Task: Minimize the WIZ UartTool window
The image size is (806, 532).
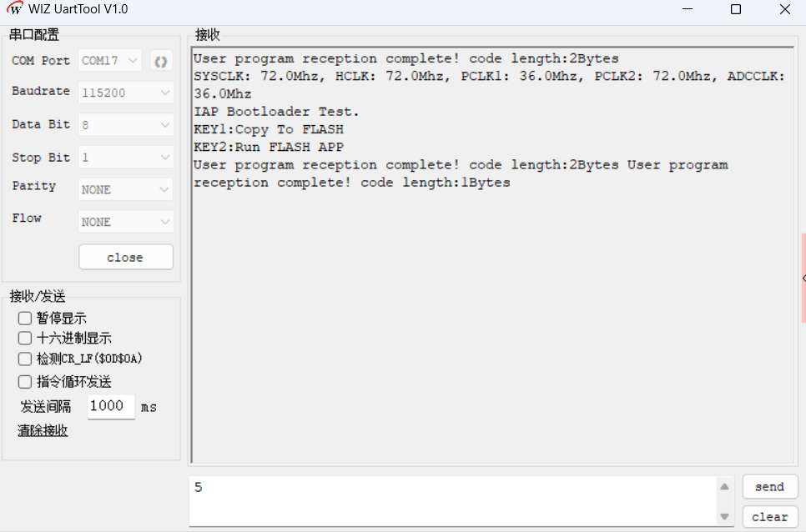Action: (687, 9)
